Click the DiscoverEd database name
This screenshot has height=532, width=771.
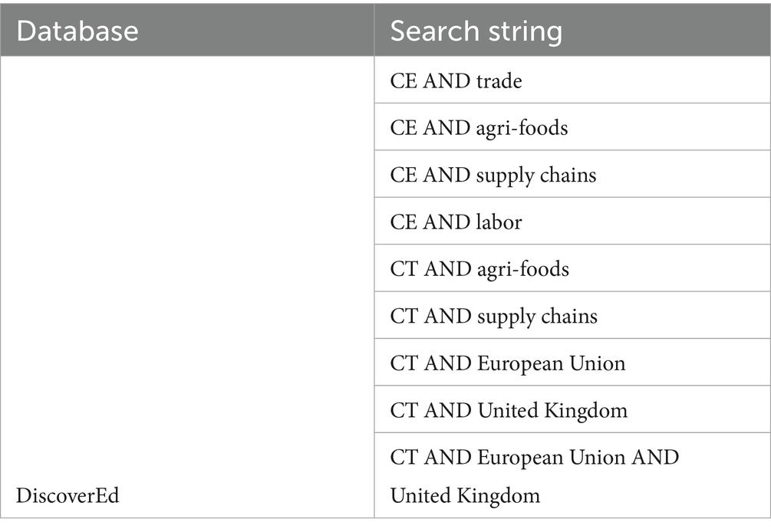68,495
